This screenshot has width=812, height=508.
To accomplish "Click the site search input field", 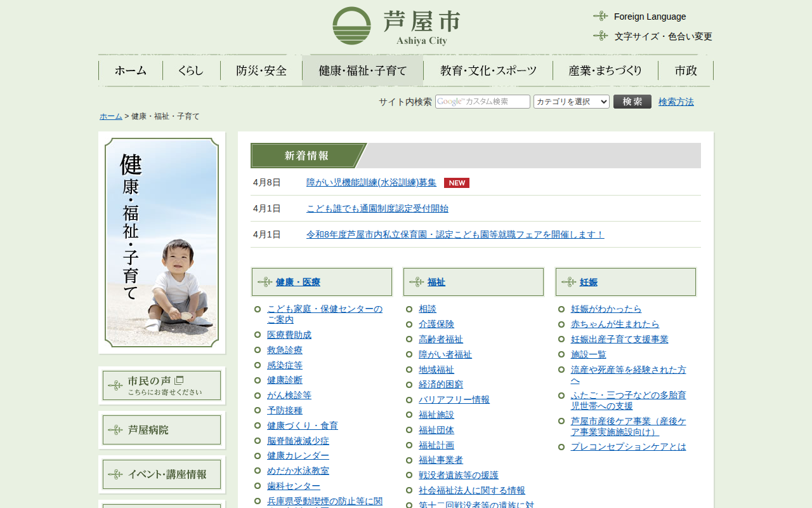I will click(482, 102).
